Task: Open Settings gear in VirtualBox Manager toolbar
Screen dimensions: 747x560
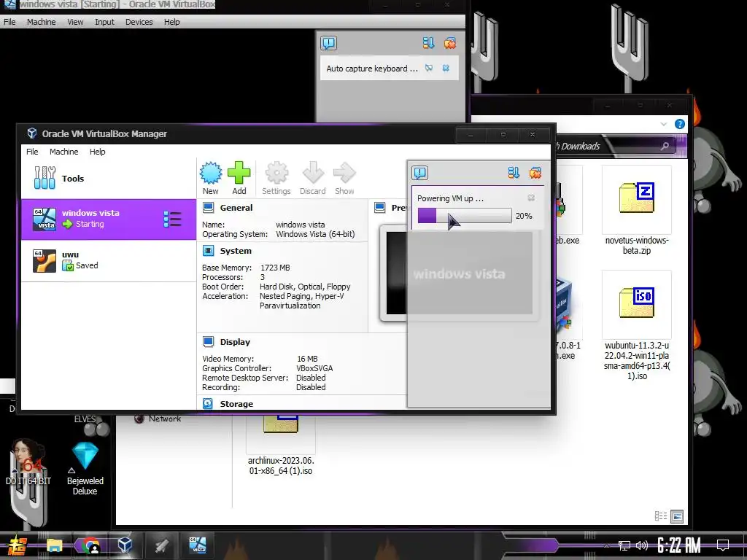Action: 276,178
